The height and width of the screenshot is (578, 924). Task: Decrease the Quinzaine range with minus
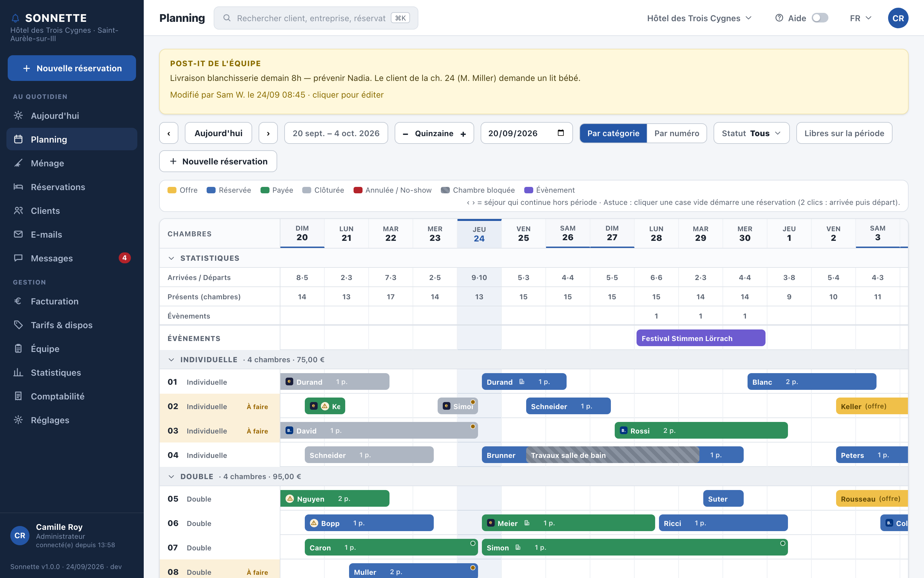[406, 134]
